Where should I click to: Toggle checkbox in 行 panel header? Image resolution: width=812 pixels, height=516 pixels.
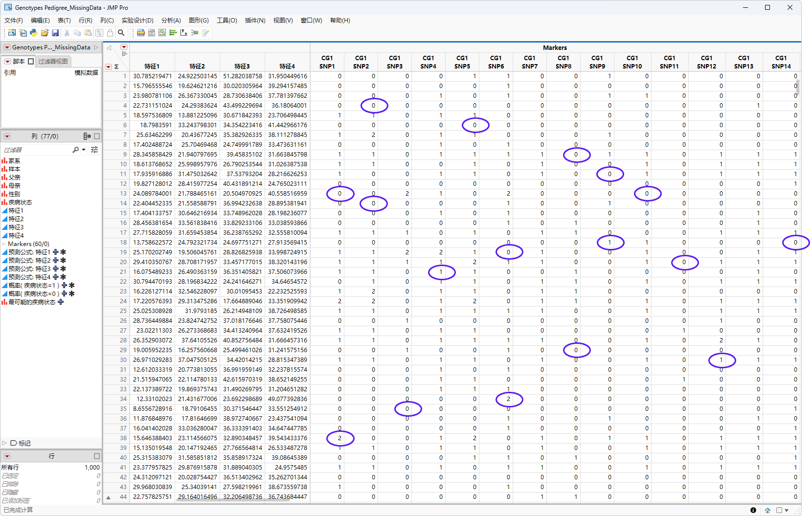97,456
